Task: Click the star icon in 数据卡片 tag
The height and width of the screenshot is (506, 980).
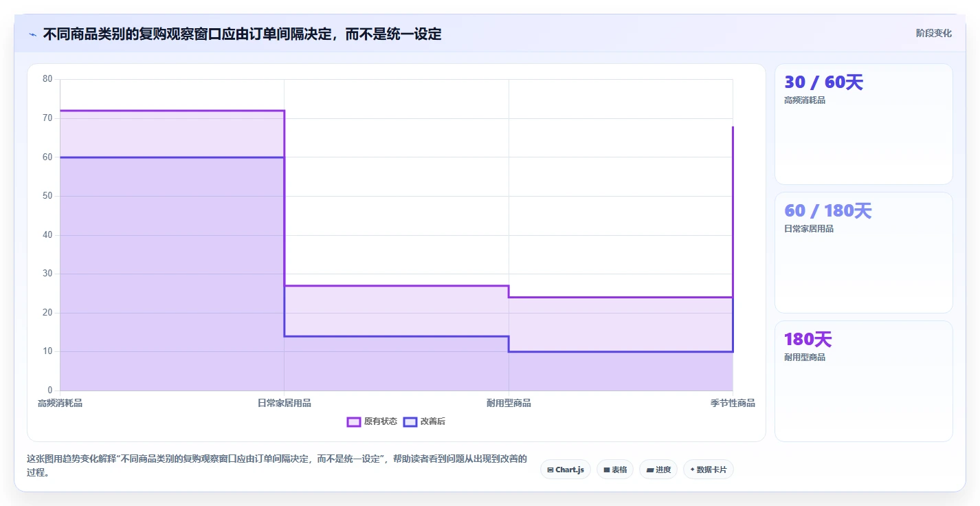Action: [692, 470]
